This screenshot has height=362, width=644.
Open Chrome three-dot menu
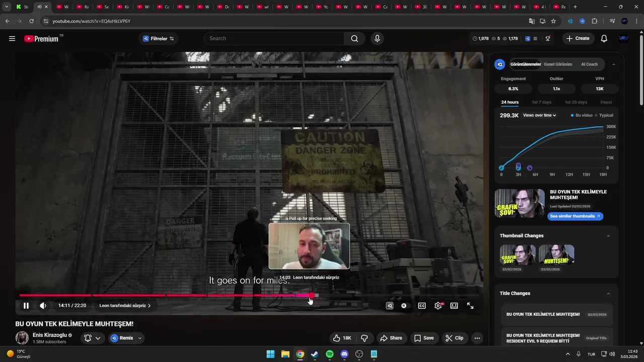(636, 21)
